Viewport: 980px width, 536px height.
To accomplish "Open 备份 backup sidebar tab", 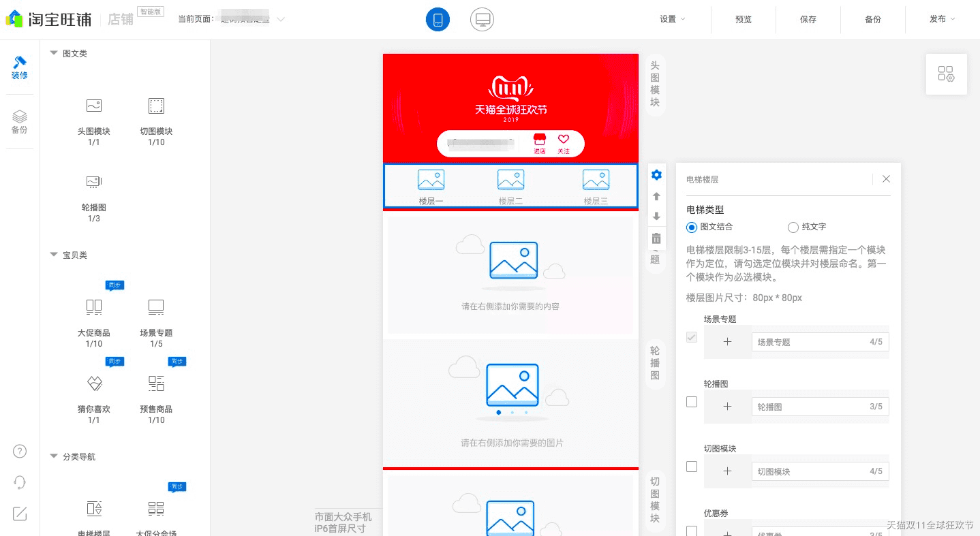I will (20, 122).
